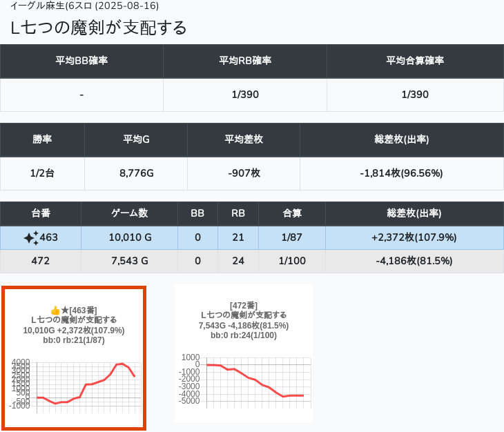
Task: Open the graph thumbnail for machine 472
Action: click(x=244, y=353)
